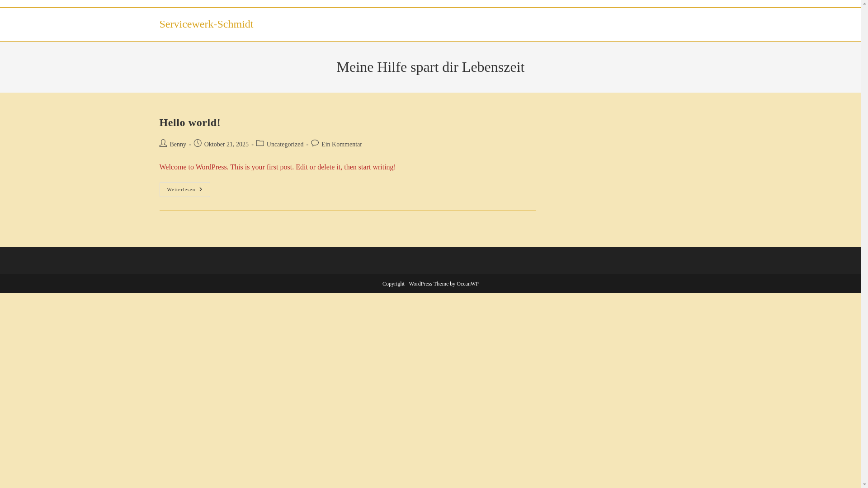Click the comment bubble icon
868x488 pixels.
click(315, 143)
